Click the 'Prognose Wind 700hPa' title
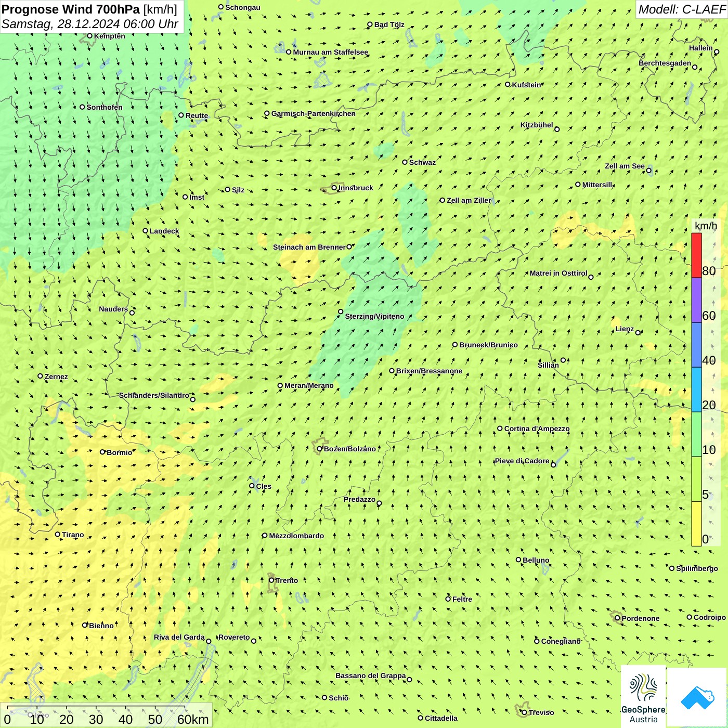728x728 pixels. click(71, 9)
